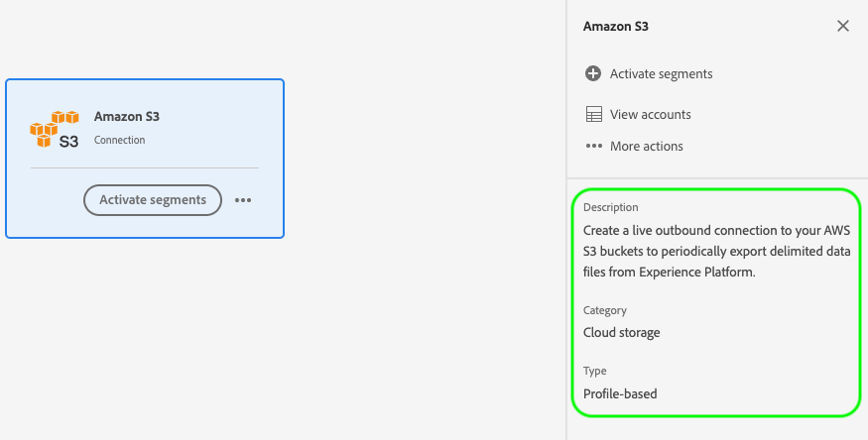The image size is (868, 440).
Task: Expand the More actions text menu
Action: click(646, 147)
